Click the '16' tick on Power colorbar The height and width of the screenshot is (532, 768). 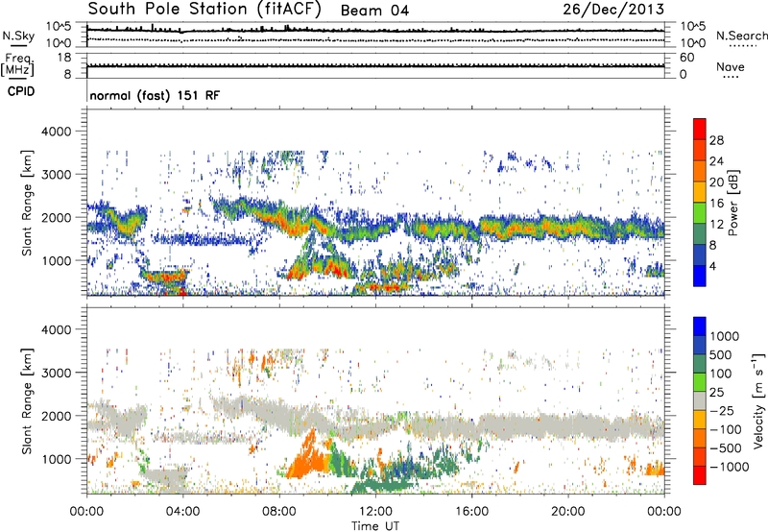click(716, 204)
